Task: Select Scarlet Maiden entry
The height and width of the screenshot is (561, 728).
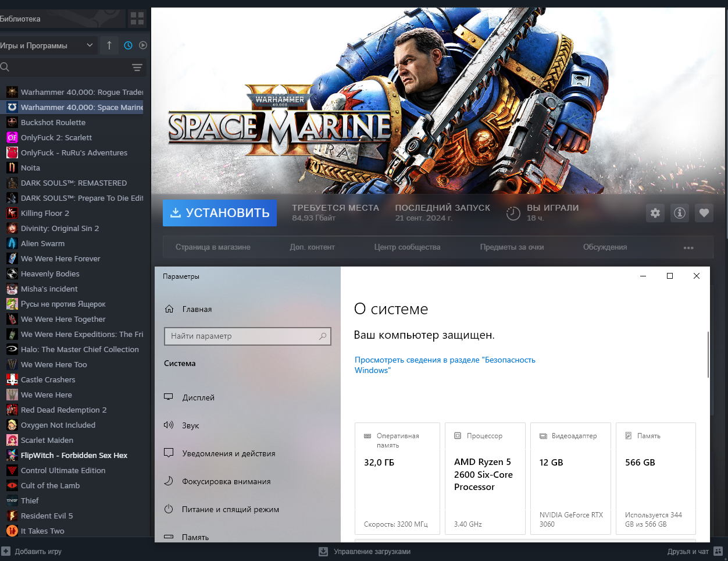Action: (74, 440)
